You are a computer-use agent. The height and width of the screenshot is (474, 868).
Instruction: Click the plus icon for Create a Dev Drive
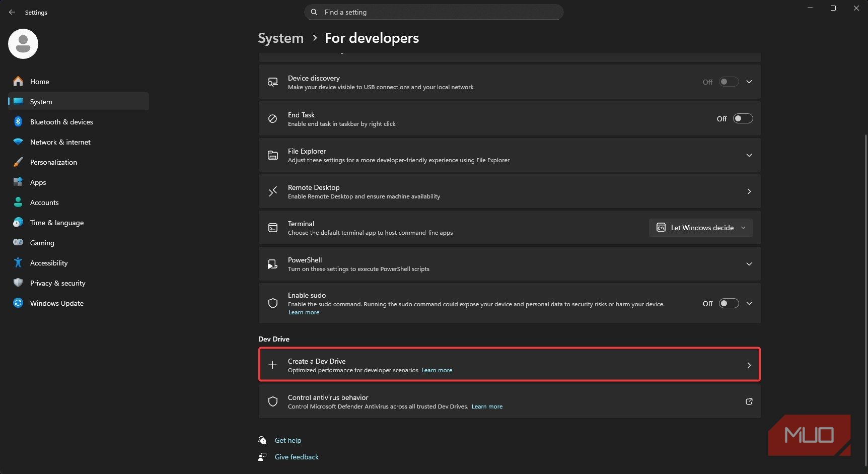pyautogui.click(x=272, y=365)
